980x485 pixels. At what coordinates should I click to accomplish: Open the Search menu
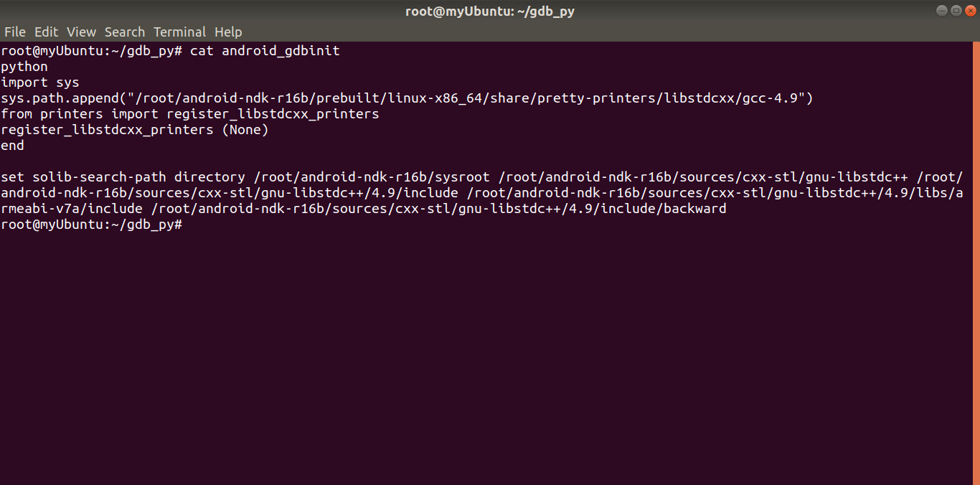125,32
